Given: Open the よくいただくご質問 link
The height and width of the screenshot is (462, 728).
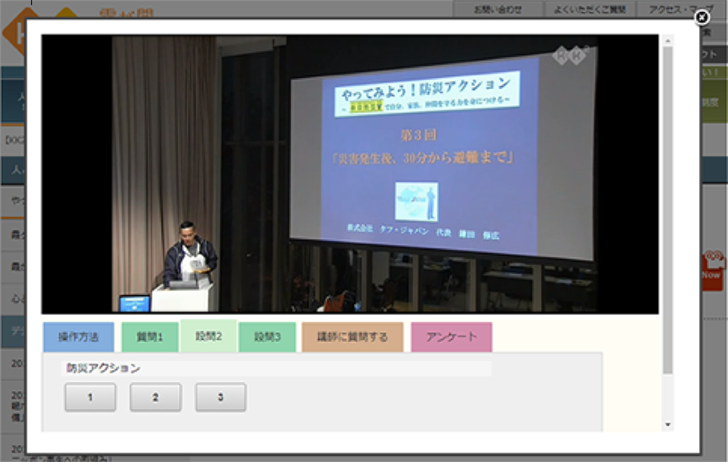Looking at the screenshot, I should pyautogui.click(x=590, y=9).
